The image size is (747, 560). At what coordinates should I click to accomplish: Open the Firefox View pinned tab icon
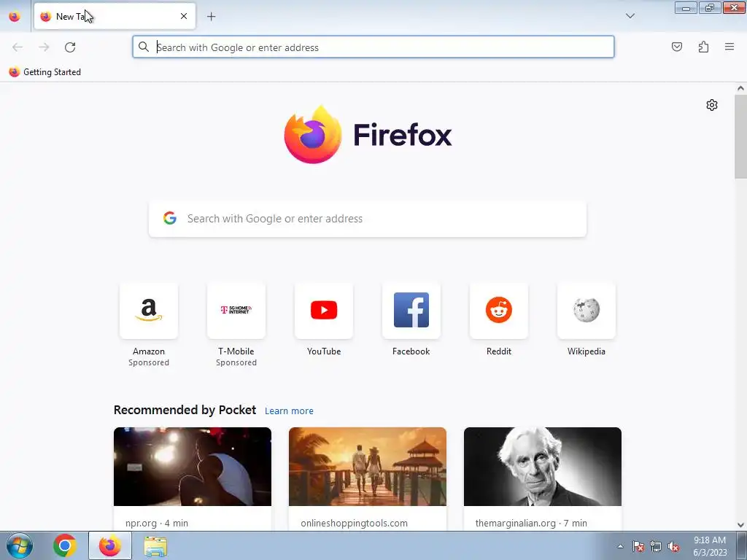tap(15, 16)
